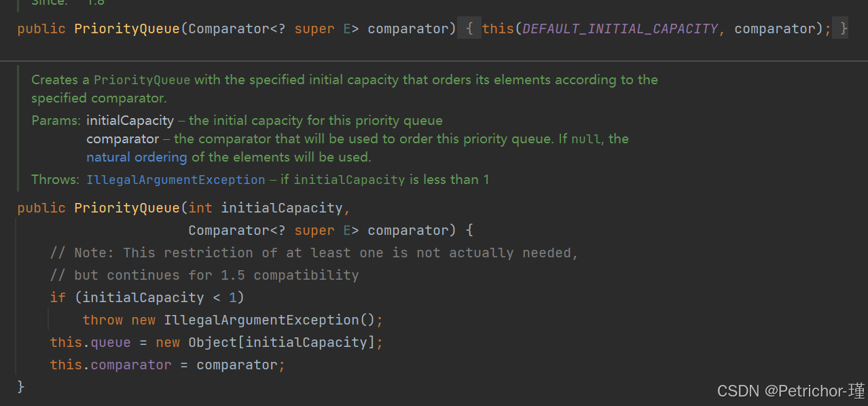868x406 pixels.
Task: Click 'int initialCapacity,' in constructor signature
Action: 270,208
